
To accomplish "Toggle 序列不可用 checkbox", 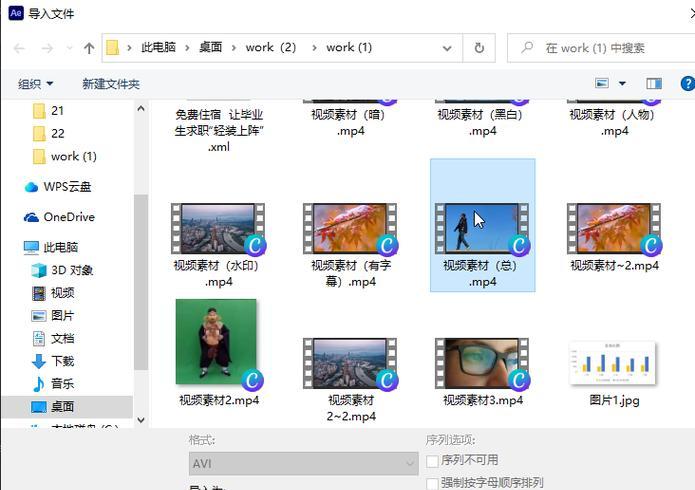I will [432, 461].
